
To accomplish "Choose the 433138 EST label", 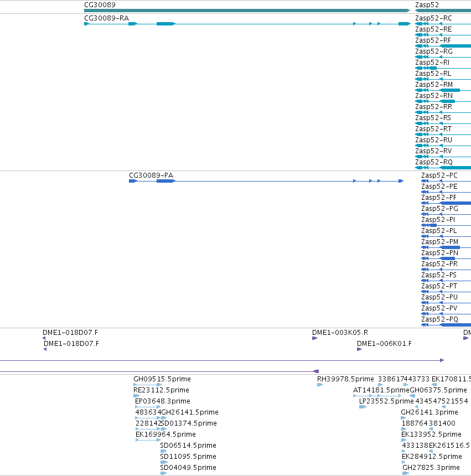I will 415,446.
